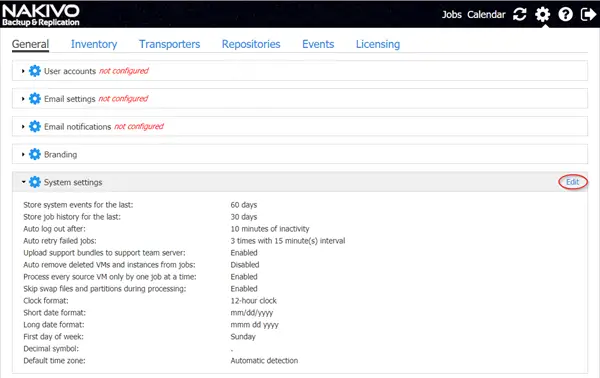The height and width of the screenshot is (378, 600).
Task: Click the '12-hour clock' value
Action: pyautogui.click(x=253, y=301)
